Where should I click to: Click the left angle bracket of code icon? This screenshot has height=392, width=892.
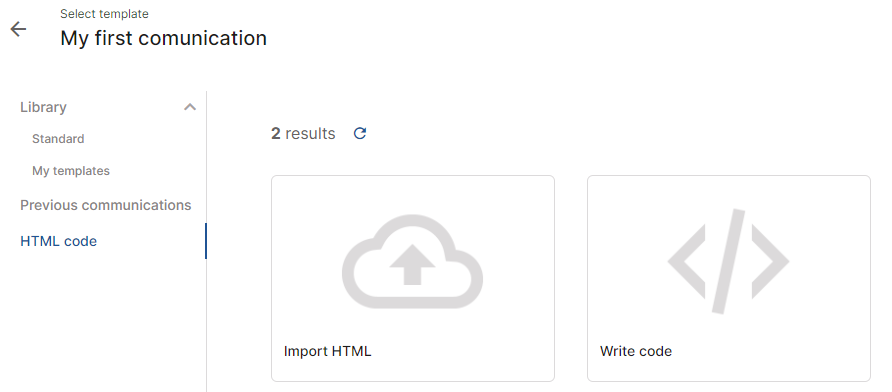point(686,261)
